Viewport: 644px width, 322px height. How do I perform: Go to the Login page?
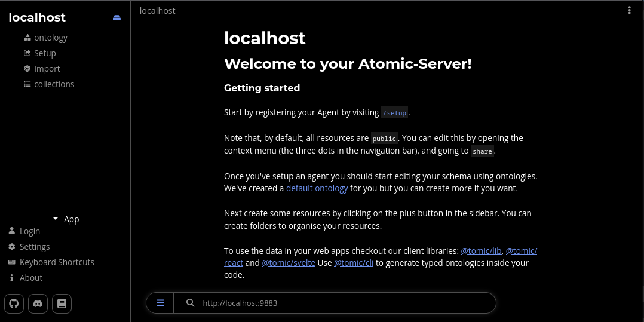click(30, 231)
